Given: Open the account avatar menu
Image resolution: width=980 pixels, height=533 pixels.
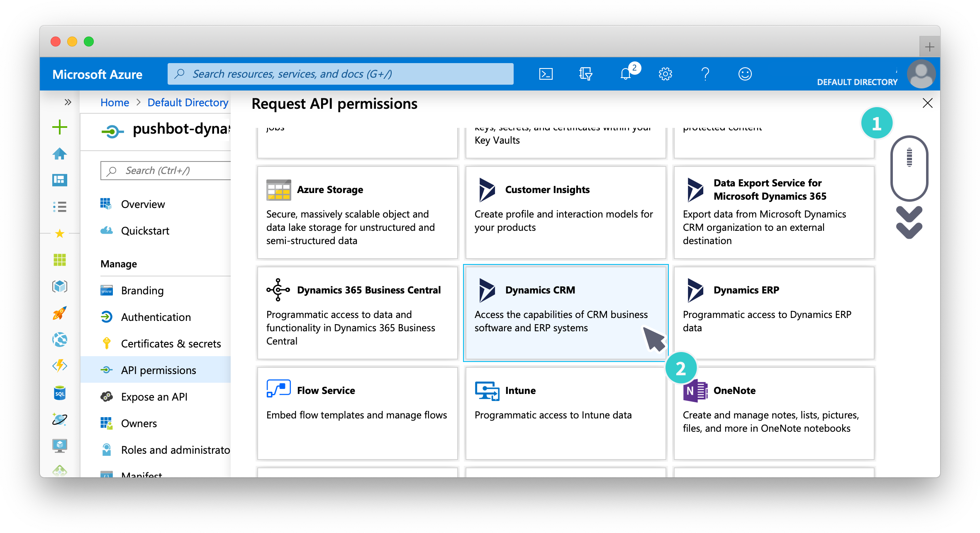Looking at the screenshot, I should click(x=921, y=74).
